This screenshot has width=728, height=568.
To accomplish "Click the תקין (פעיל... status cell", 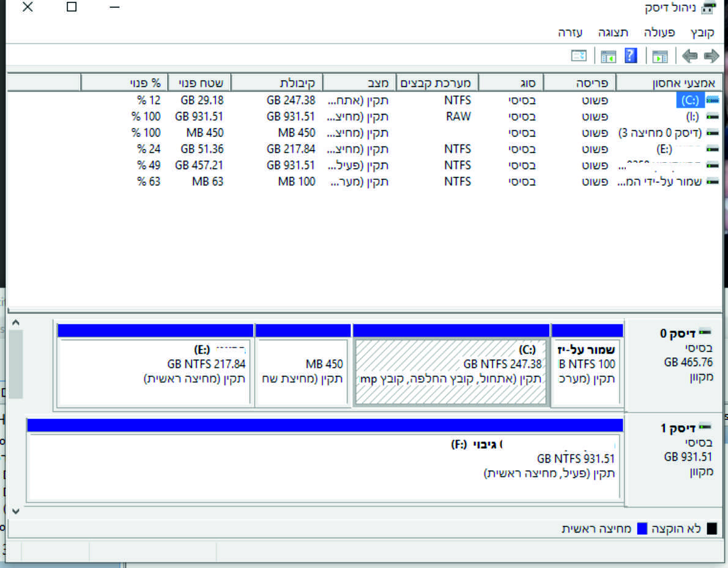I will click(358, 165).
